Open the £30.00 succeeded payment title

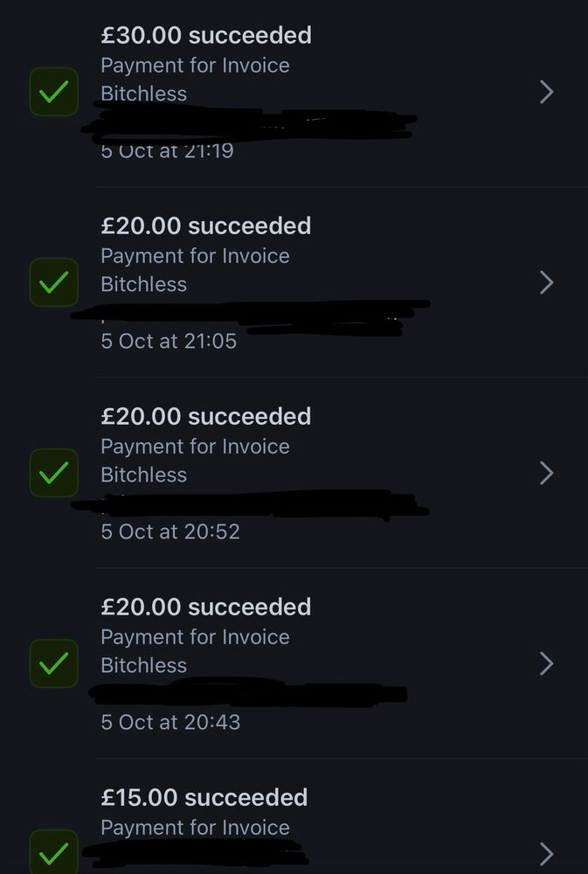tap(206, 36)
